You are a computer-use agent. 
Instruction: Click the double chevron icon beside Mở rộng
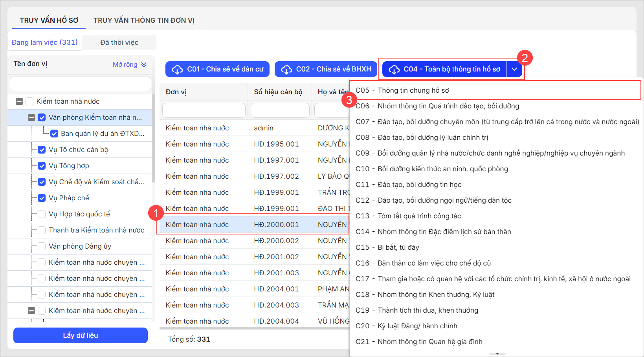click(x=144, y=65)
